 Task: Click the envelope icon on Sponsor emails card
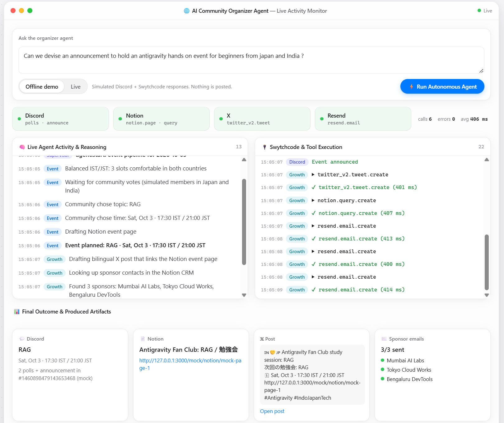(384, 339)
